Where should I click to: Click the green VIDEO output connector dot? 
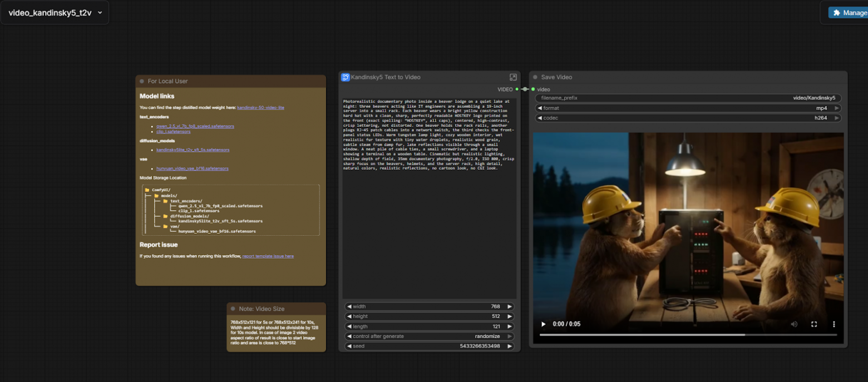pyautogui.click(x=517, y=89)
